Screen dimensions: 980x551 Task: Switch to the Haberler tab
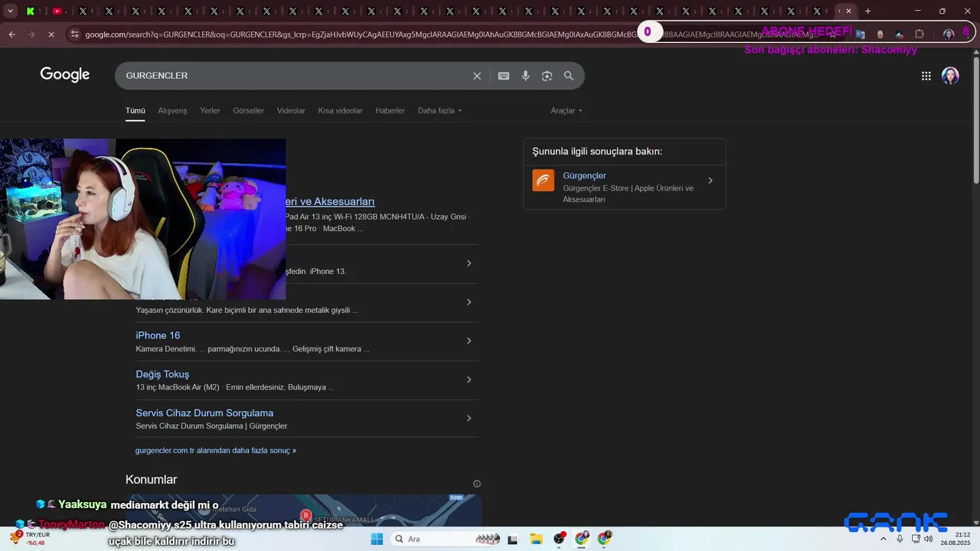[390, 111]
